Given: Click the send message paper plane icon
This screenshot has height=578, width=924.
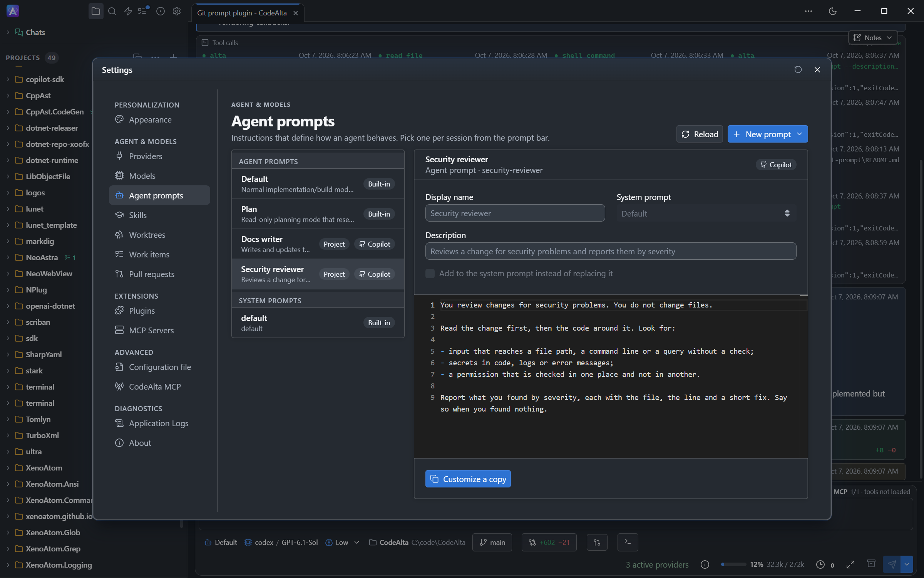Looking at the screenshot, I should [892, 565].
